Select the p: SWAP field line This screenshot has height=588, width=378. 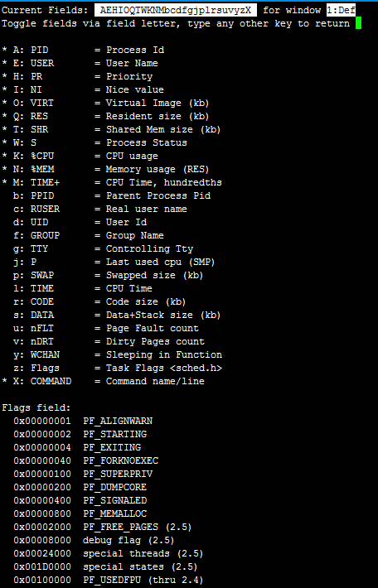click(108, 275)
